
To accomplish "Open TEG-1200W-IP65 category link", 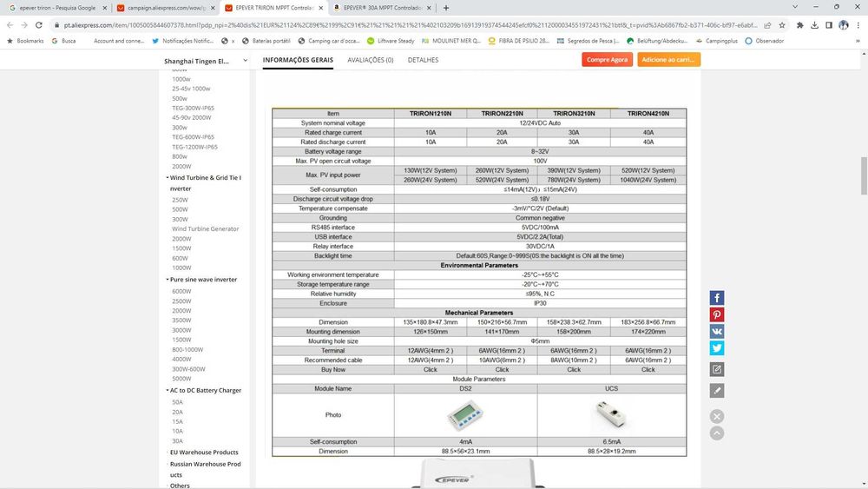I will [194, 147].
